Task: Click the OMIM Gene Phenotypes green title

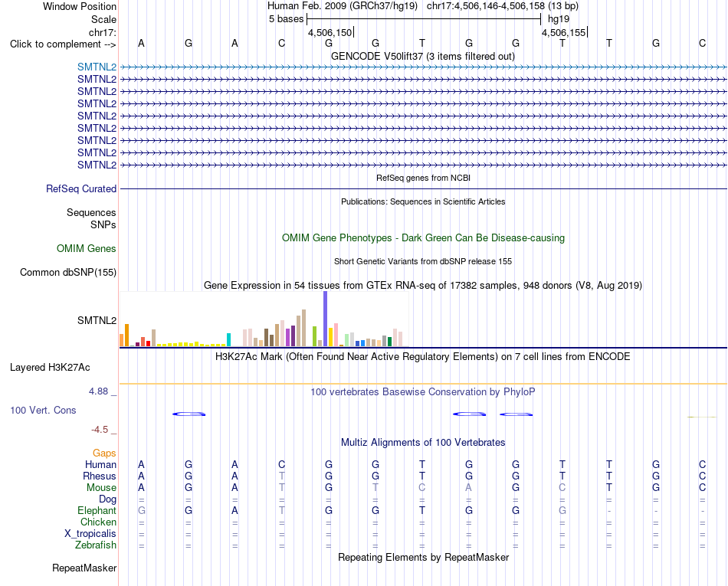Action: click(x=423, y=237)
